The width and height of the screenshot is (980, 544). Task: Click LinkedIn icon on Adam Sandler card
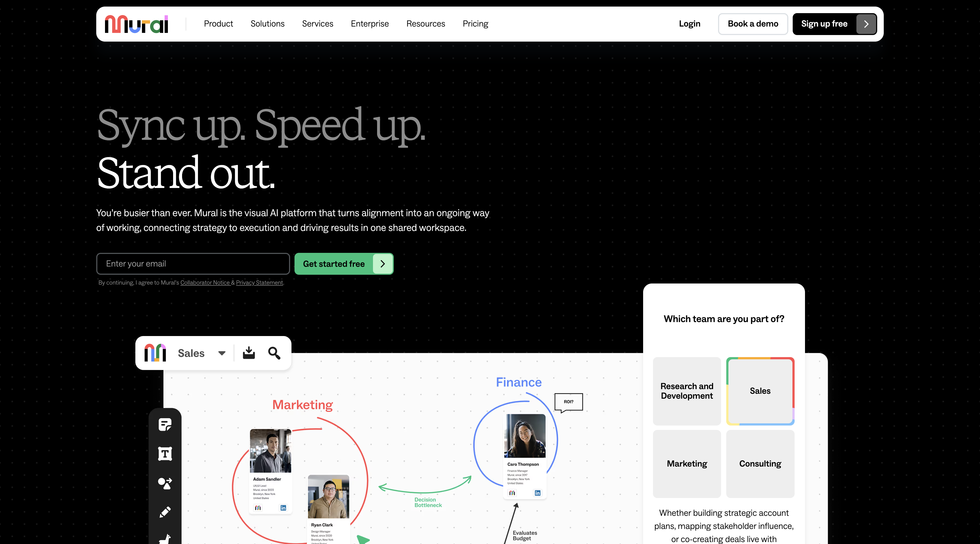(283, 508)
